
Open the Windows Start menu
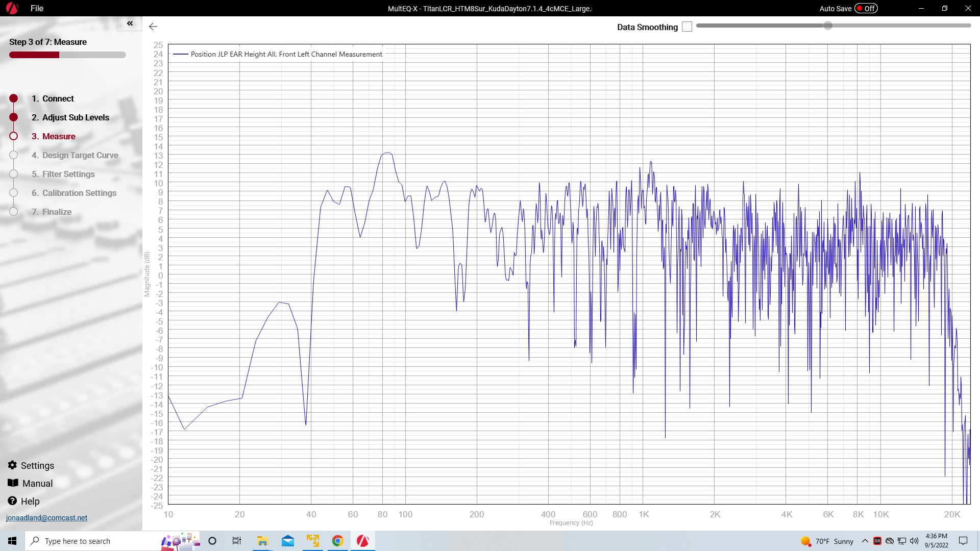coord(12,541)
